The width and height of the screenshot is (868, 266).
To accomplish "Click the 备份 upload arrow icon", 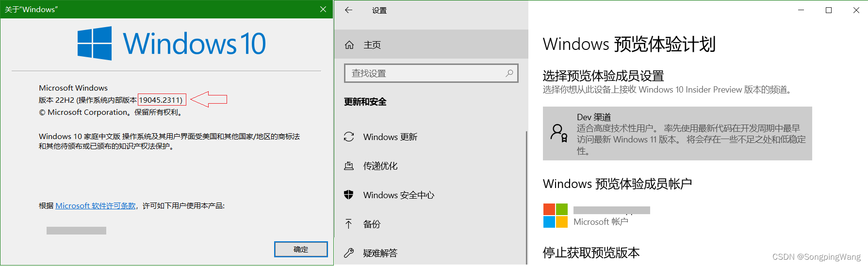I will pos(348,224).
